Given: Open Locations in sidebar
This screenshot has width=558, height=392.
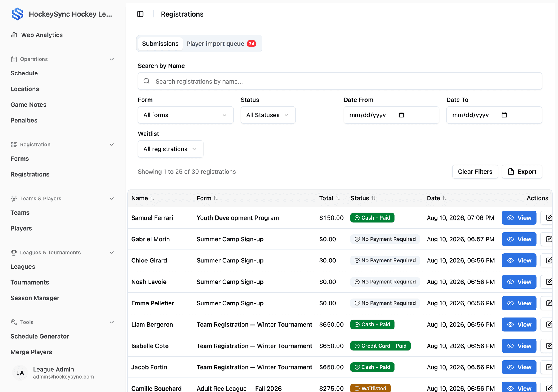Looking at the screenshot, I should [25, 89].
